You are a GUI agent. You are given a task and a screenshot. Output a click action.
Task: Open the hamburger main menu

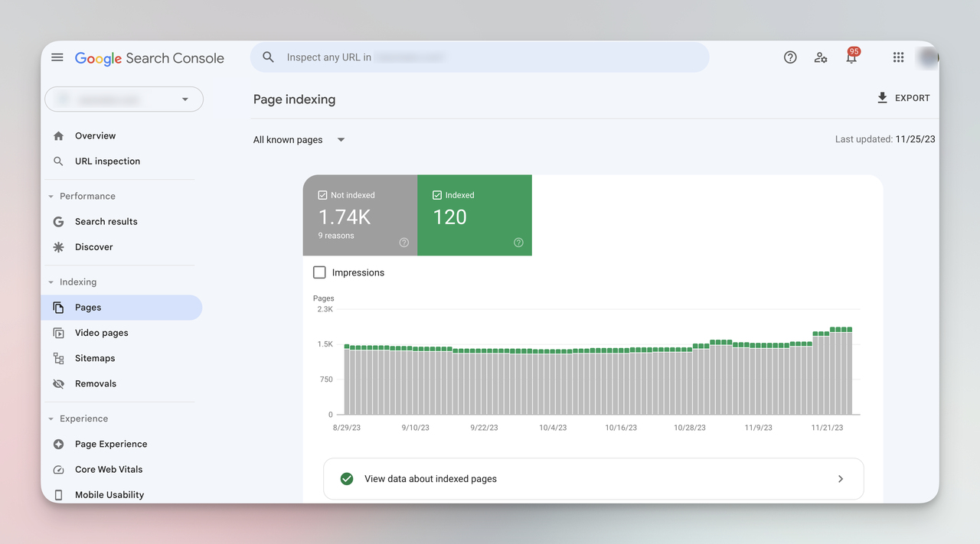pos(57,57)
